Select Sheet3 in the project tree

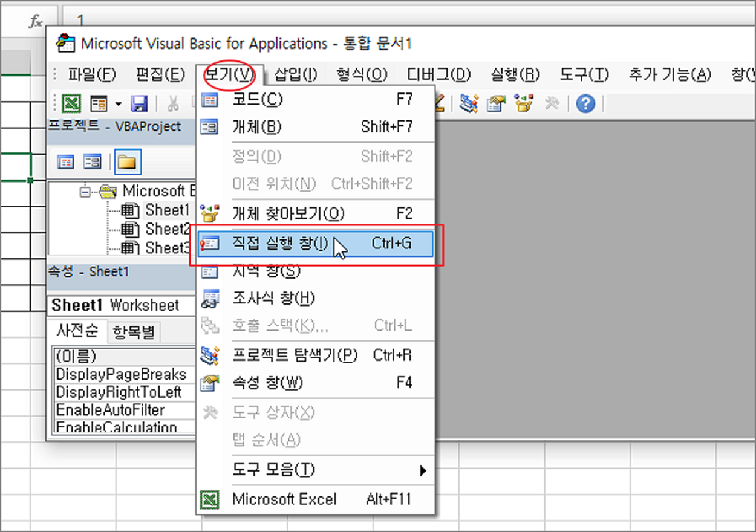pyautogui.click(x=168, y=248)
